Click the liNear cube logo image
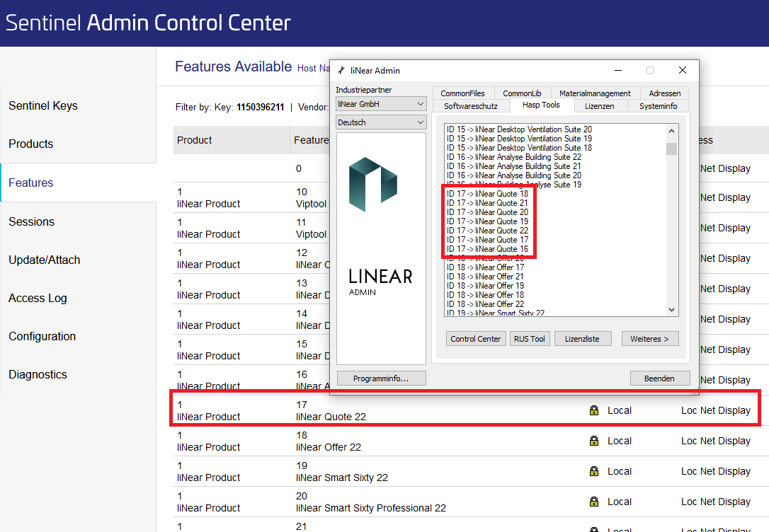The height and width of the screenshot is (532, 769). (372, 184)
